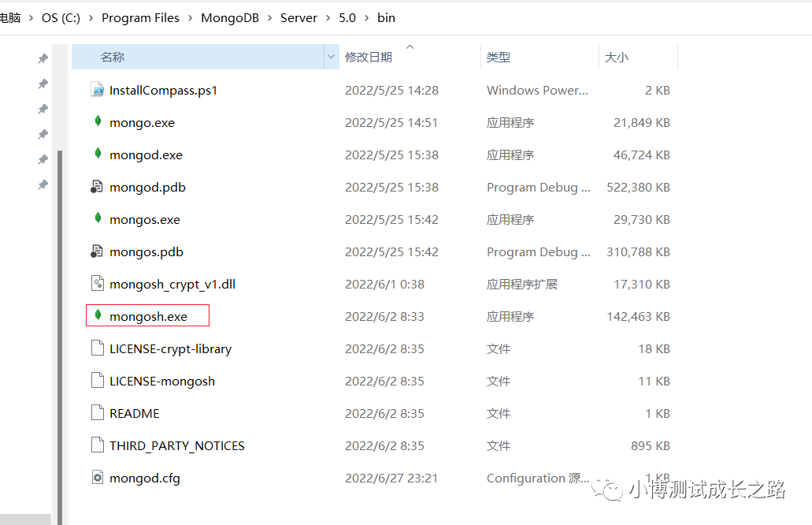812x525 pixels.
Task: Open the 名称 column filter dropdown
Action: click(x=331, y=58)
